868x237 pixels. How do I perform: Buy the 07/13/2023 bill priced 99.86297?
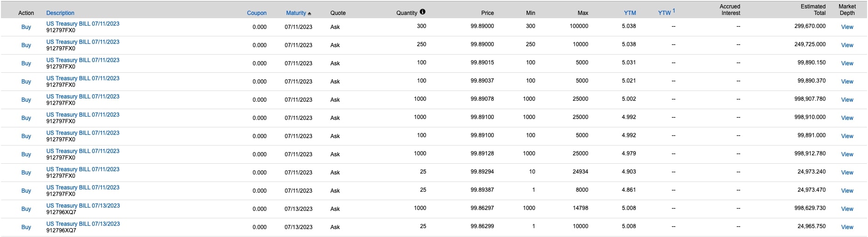coord(26,209)
